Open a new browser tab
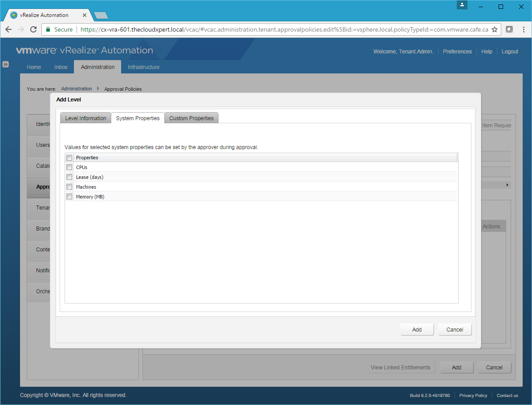532x405 pixels. pyautogui.click(x=101, y=16)
